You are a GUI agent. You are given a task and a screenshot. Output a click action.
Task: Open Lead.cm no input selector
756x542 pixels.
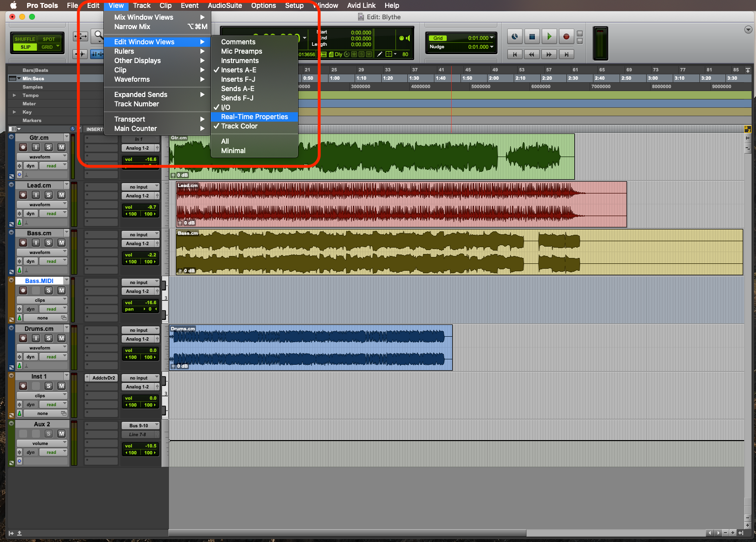(141, 187)
